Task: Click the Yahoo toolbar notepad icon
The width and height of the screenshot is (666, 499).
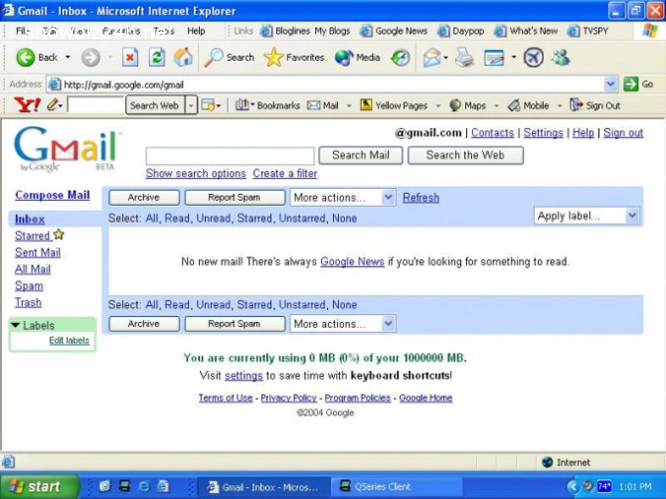Action: [208, 105]
